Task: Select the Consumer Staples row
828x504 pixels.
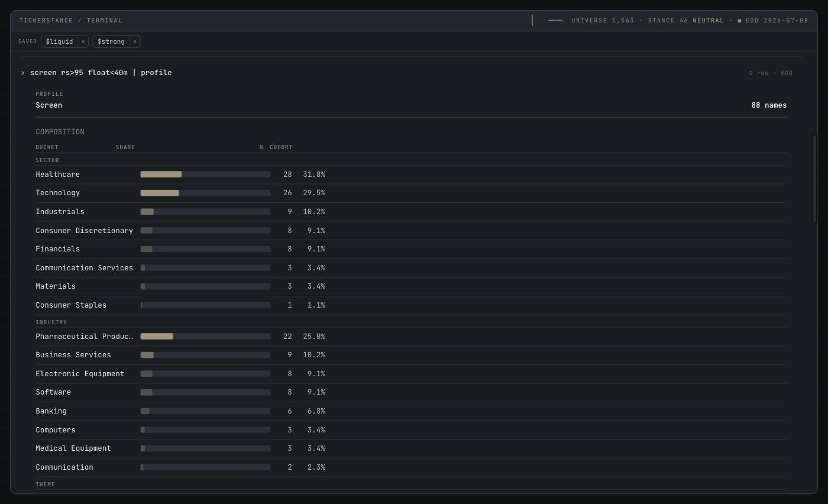Action: tap(411, 305)
